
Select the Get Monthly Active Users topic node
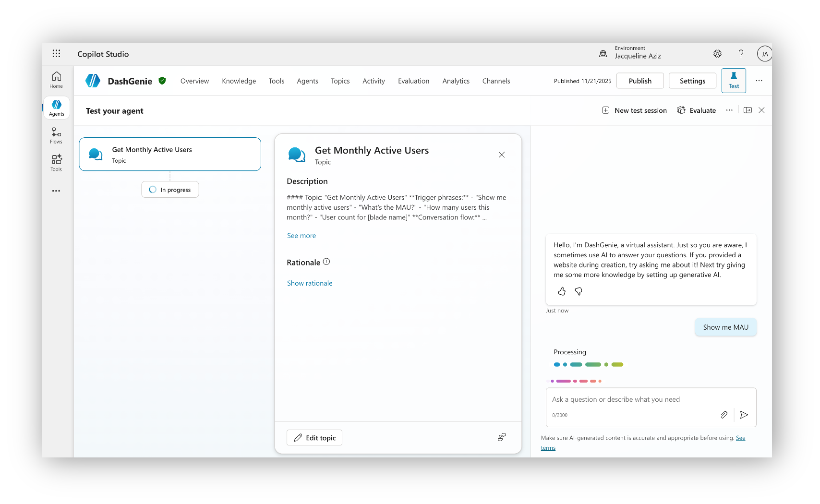(170, 154)
